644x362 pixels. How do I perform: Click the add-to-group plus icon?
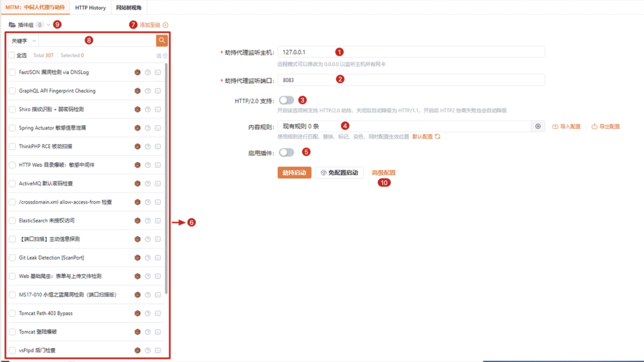[x=166, y=25]
